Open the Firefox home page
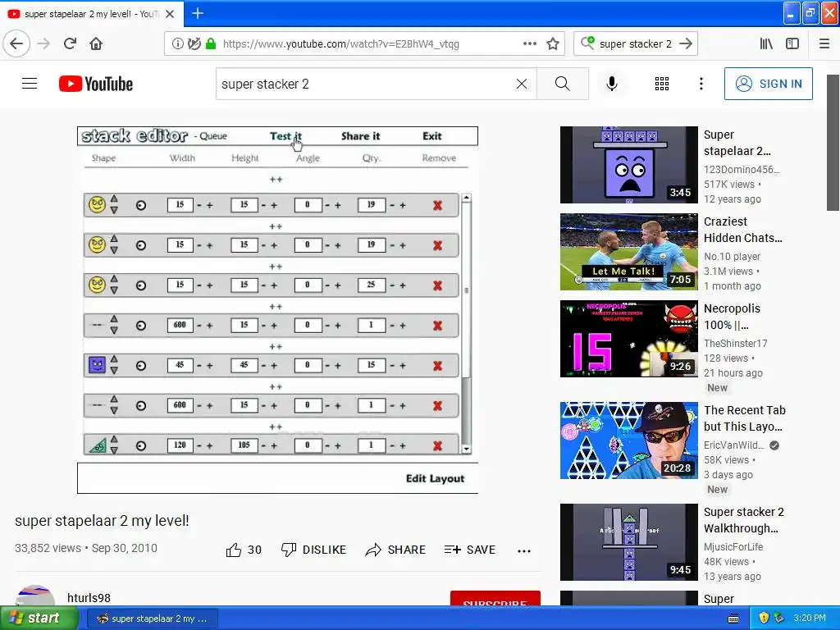This screenshot has width=840, height=630. (96, 43)
